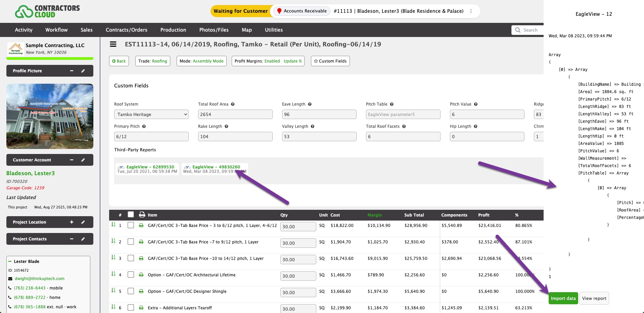Screen dimensions: 644x313
Task: Click the Import data button
Action: tap(563, 298)
